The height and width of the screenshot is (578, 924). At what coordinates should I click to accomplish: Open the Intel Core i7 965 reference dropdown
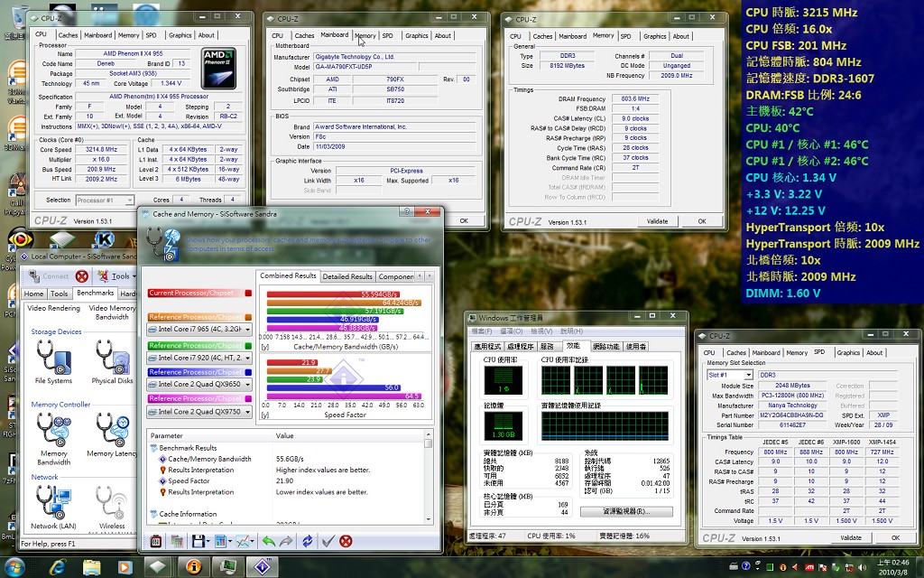199,329
